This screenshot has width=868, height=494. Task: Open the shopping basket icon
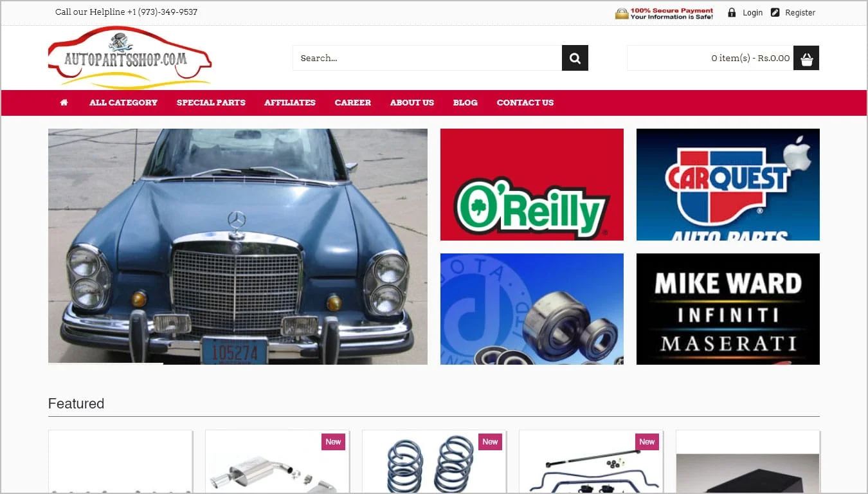pyautogui.click(x=806, y=58)
